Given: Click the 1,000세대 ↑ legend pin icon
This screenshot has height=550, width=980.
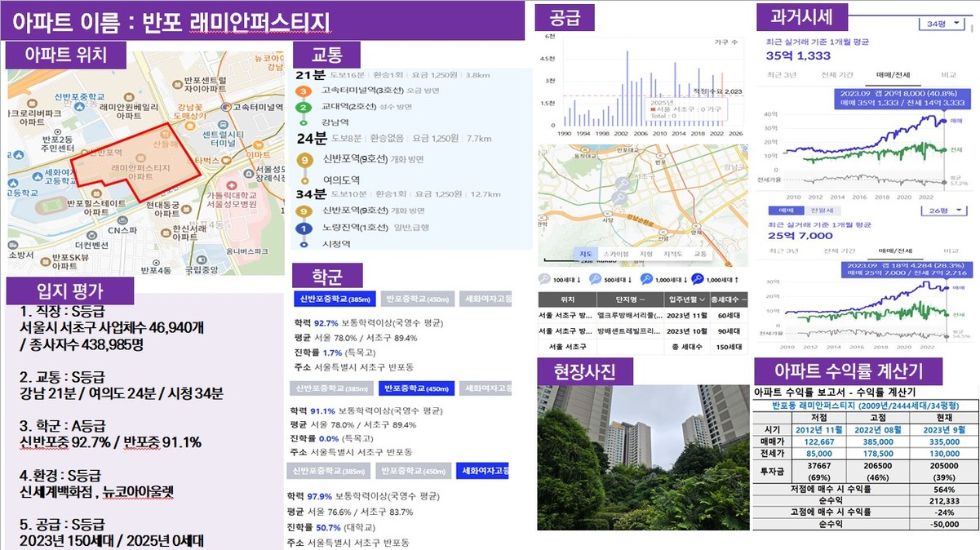Looking at the screenshot, I should 697,278.
